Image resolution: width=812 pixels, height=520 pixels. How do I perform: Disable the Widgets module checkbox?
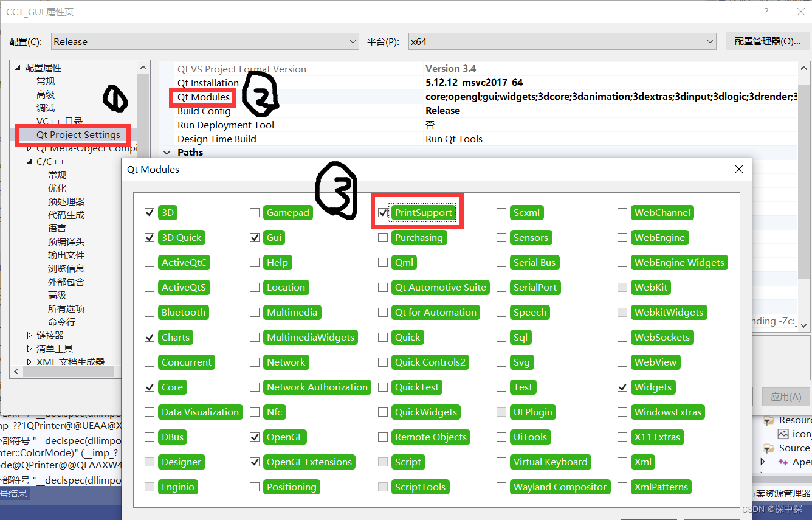[622, 387]
